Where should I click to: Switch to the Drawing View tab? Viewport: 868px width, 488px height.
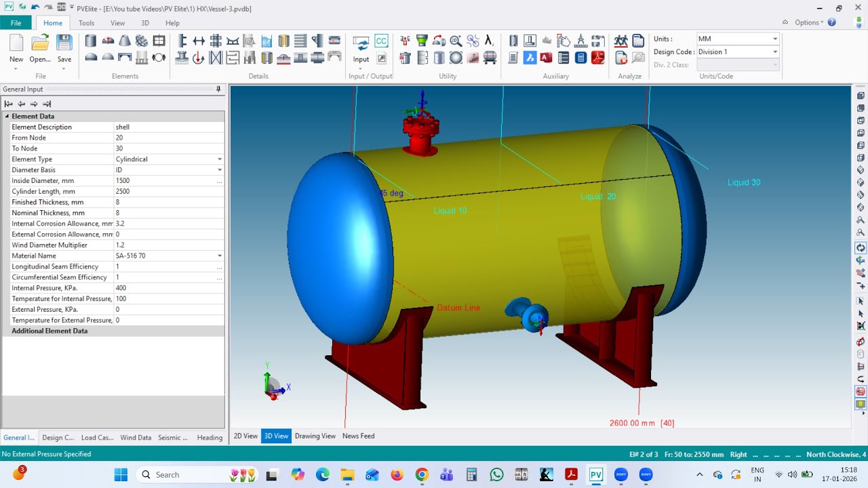[315, 436]
